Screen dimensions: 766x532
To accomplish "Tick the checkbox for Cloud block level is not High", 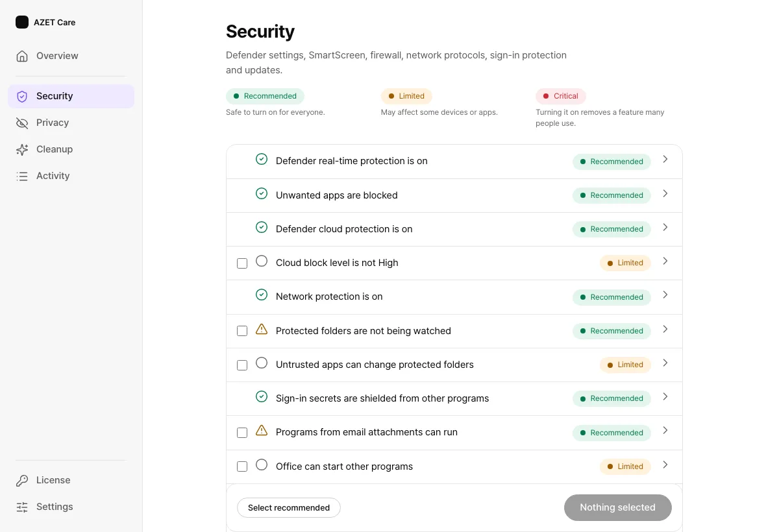I will [242, 263].
